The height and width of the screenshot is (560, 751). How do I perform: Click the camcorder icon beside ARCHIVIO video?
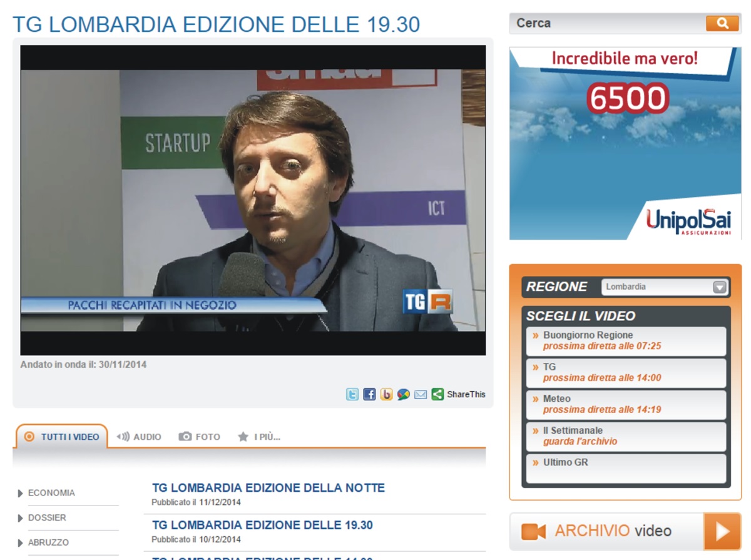click(534, 532)
